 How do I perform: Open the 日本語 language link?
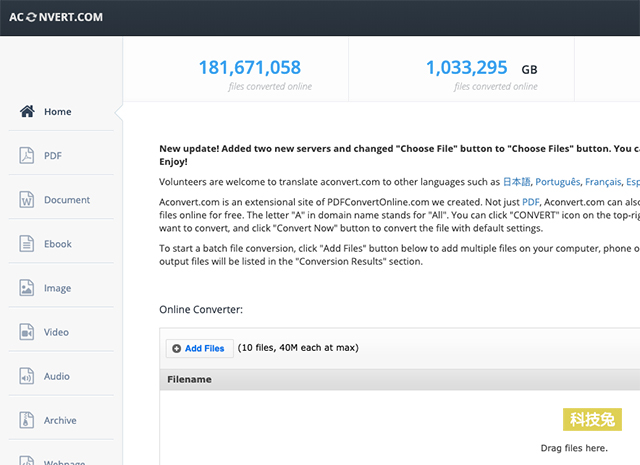pyautogui.click(x=517, y=182)
